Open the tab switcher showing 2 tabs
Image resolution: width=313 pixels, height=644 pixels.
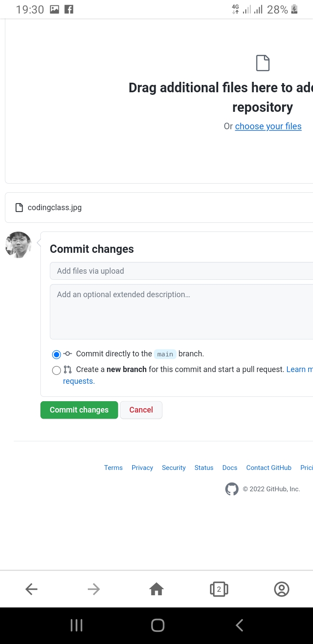pyautogui.click(x=219, y=589)
